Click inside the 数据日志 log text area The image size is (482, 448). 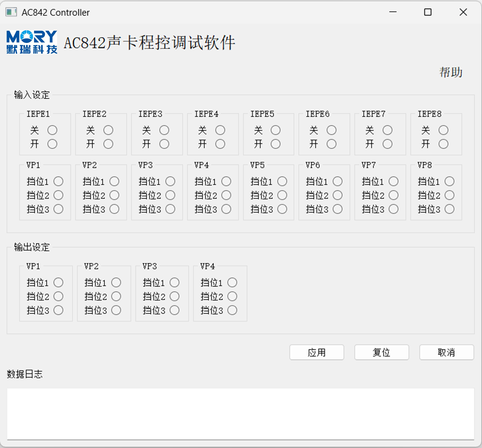point(241,414)
